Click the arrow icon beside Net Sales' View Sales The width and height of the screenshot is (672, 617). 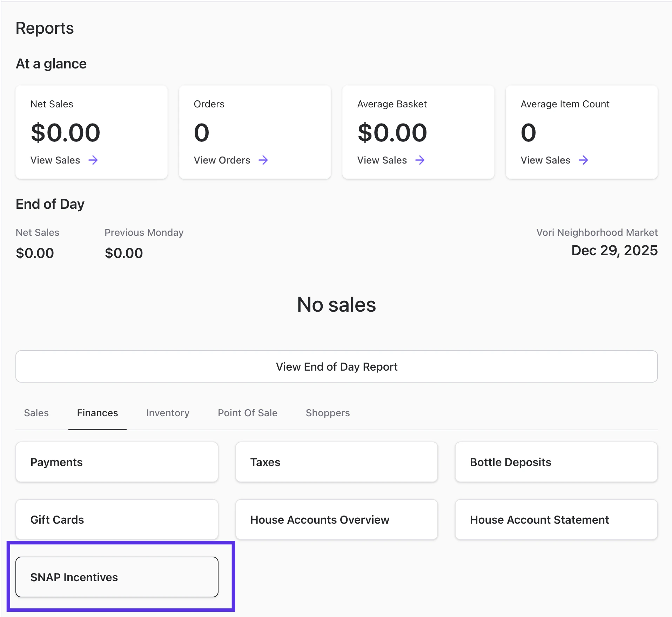click(93, 160)
